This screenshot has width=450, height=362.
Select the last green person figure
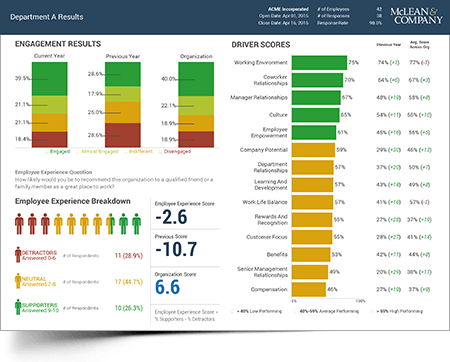point(136,224)
